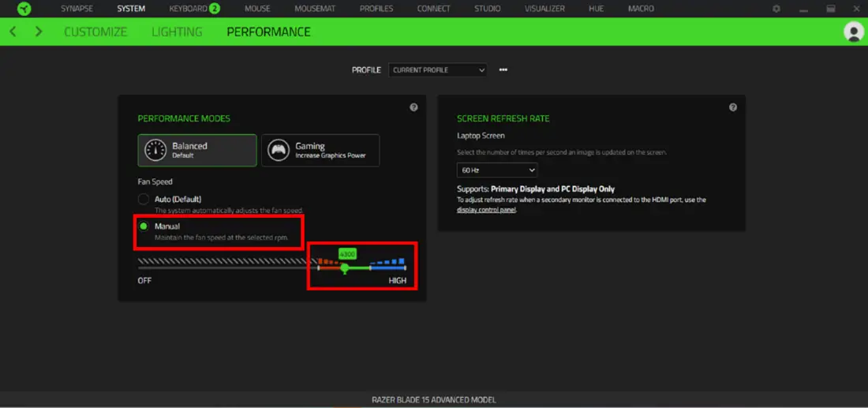Click the Screen Refresh Rate heading
The width and height of the screenshot is (868, 408).
pos(503,118)
